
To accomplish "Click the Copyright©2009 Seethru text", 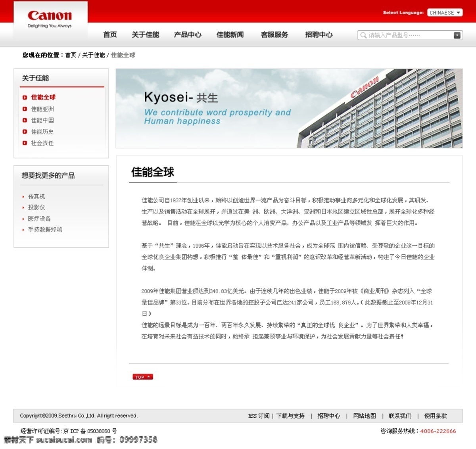I will click(x=79, y=416).
